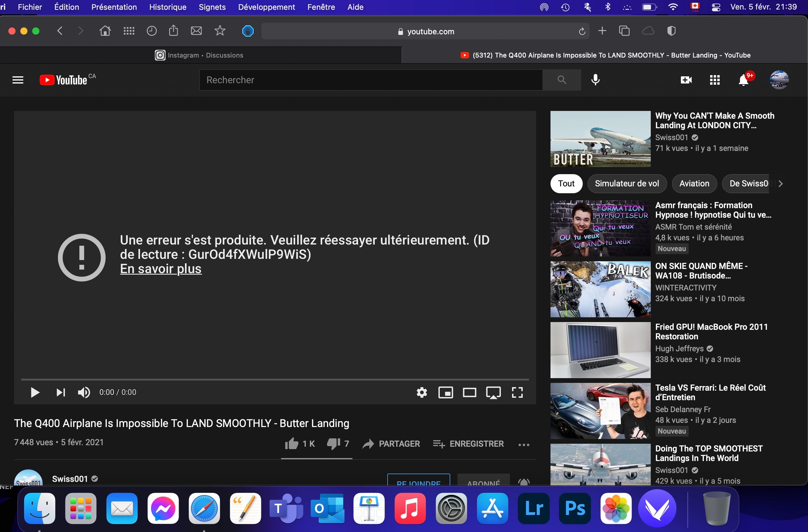Click the Rechercher search field
The height and width of the screenshot is (532, 808).
pos(370,80)
